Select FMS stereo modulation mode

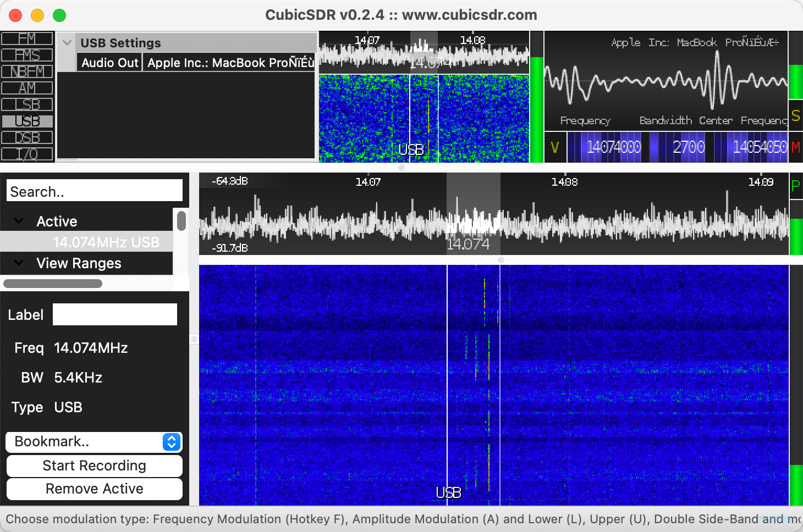pyautogui.click(x=27, y=55)
